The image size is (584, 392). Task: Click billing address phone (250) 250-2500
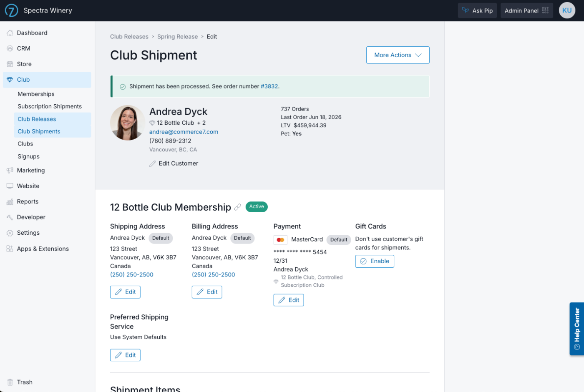(214, 275)
